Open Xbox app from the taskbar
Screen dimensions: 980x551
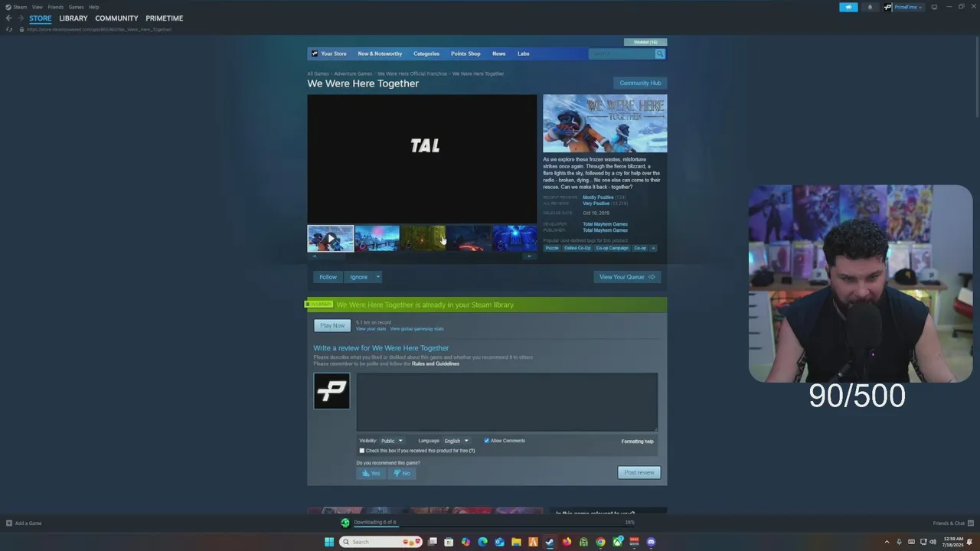617,542
